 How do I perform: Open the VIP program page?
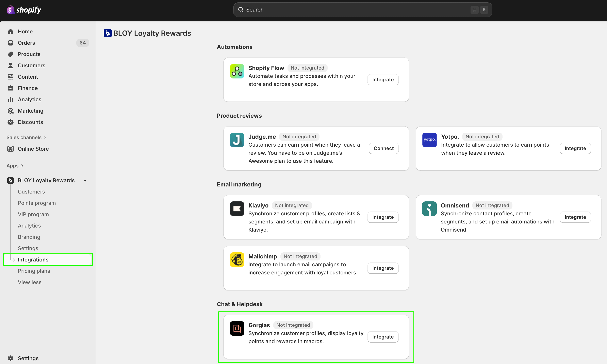[x=33, y=214]
